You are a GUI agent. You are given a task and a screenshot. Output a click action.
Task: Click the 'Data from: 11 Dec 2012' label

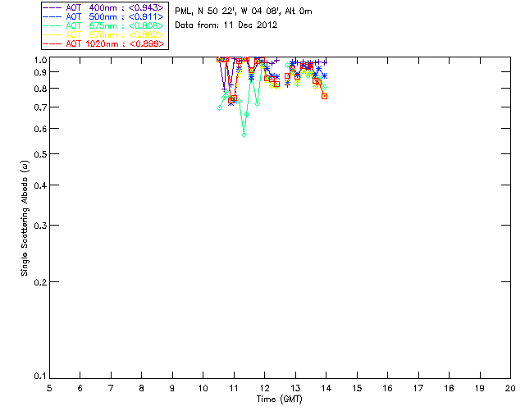pyautogui.click(x=226, y=25)
